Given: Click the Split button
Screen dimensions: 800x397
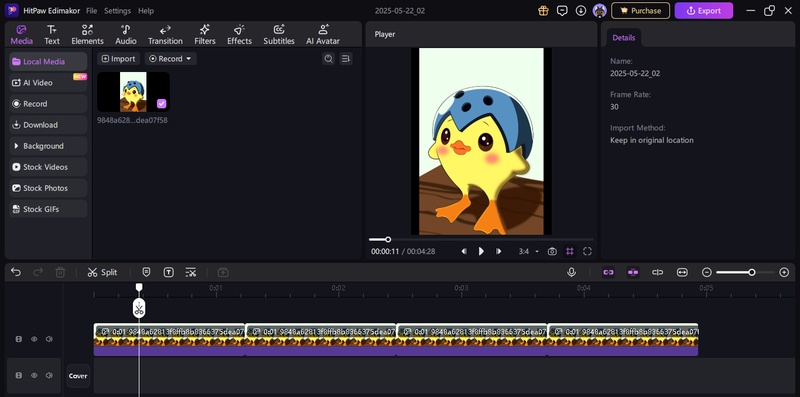Looking at the screenshot, I should click(102, 272).
